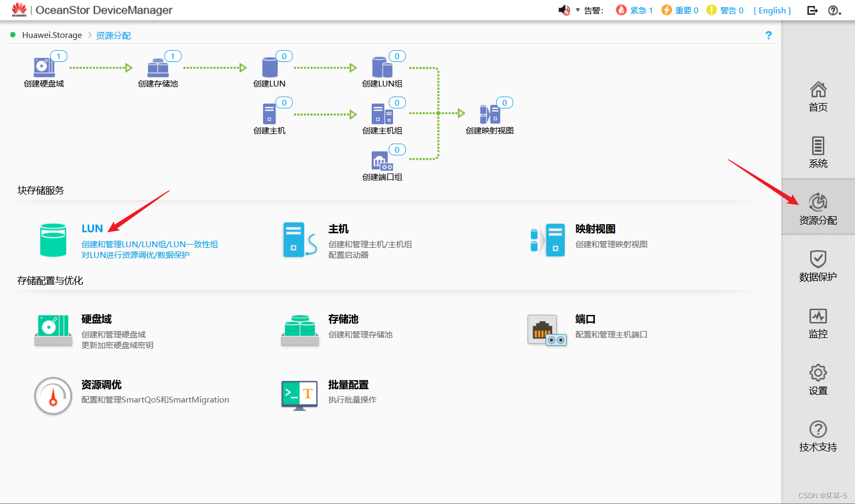Click the 创建主机组 label
855x504 pixels.
[x=382, y=131]
